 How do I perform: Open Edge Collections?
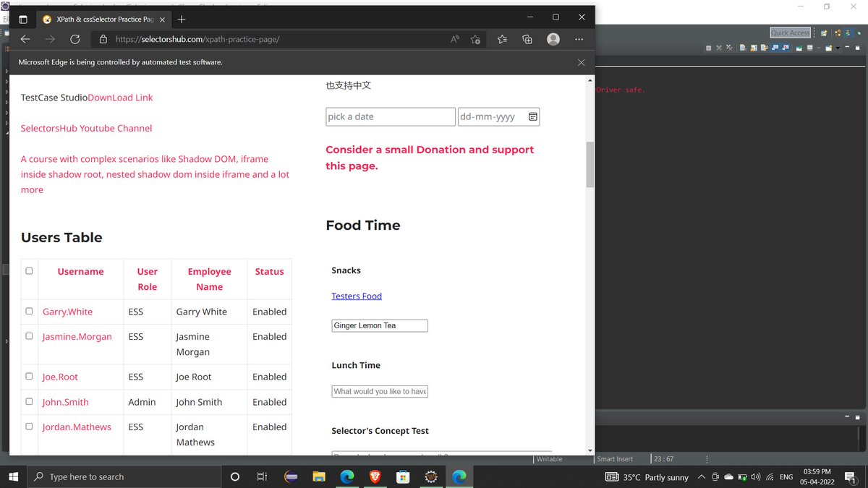pyautogui.click(x=527, y=39)
